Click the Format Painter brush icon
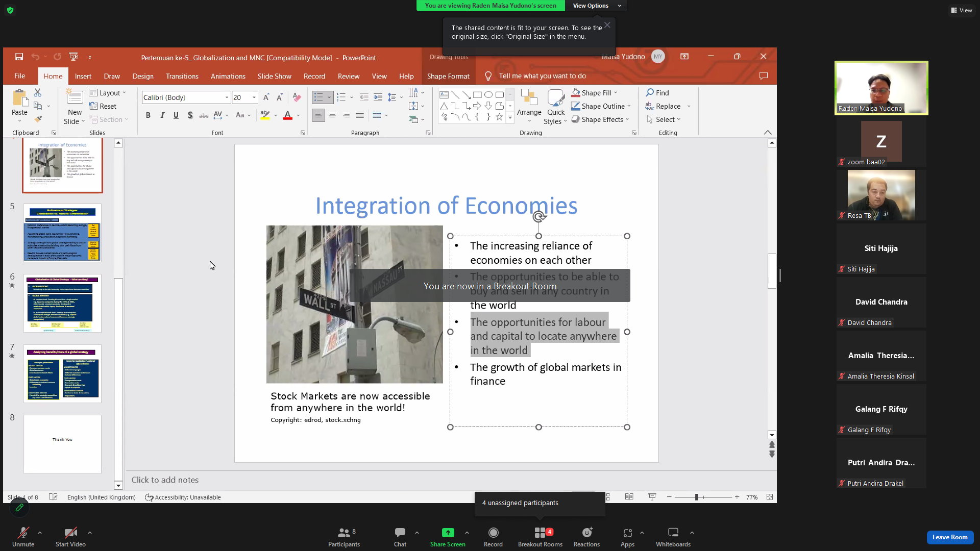Viewport: 980px width, 551px height. (x=38, y=119)
